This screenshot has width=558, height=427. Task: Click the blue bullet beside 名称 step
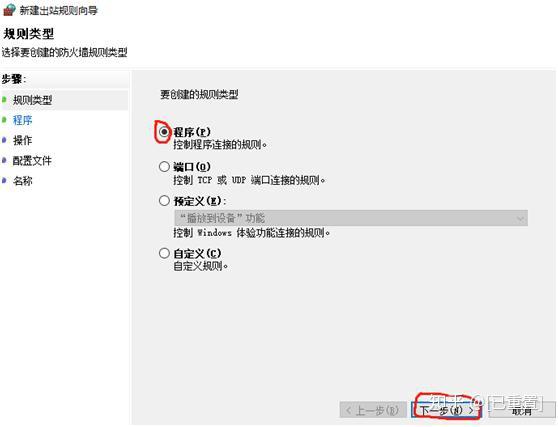pos(4,181)
